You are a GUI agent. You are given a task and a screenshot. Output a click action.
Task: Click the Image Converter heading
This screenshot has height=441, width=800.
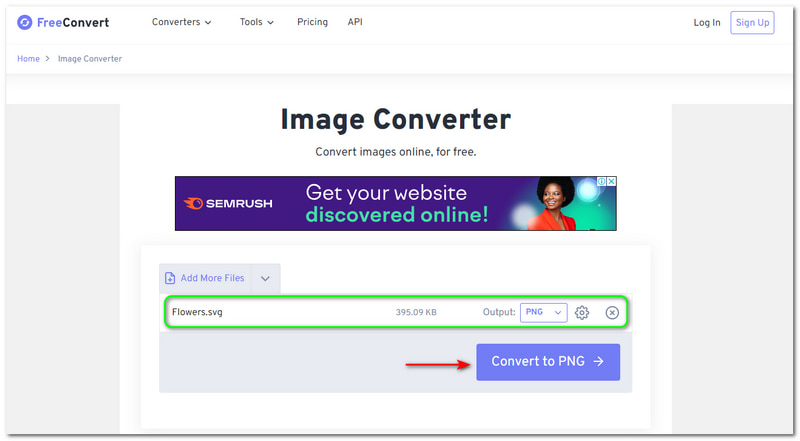(x=395, y=119)
